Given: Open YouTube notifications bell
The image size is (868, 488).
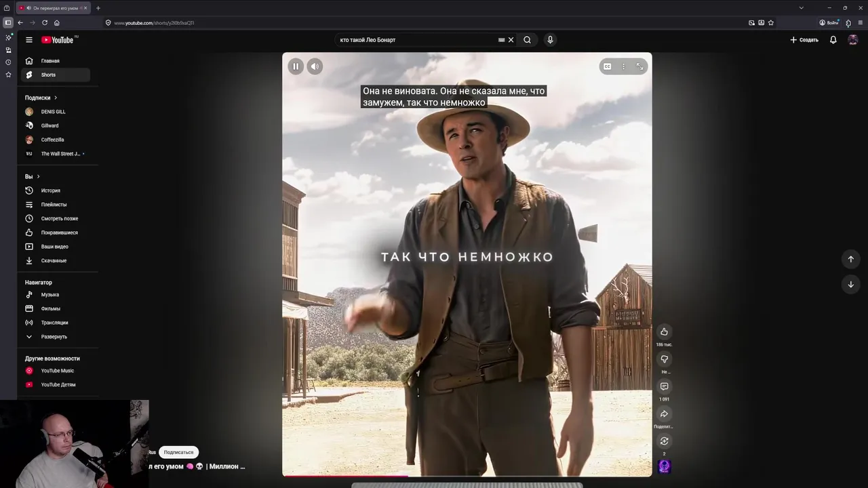Looking at the screenshot, I should (833, 40).
